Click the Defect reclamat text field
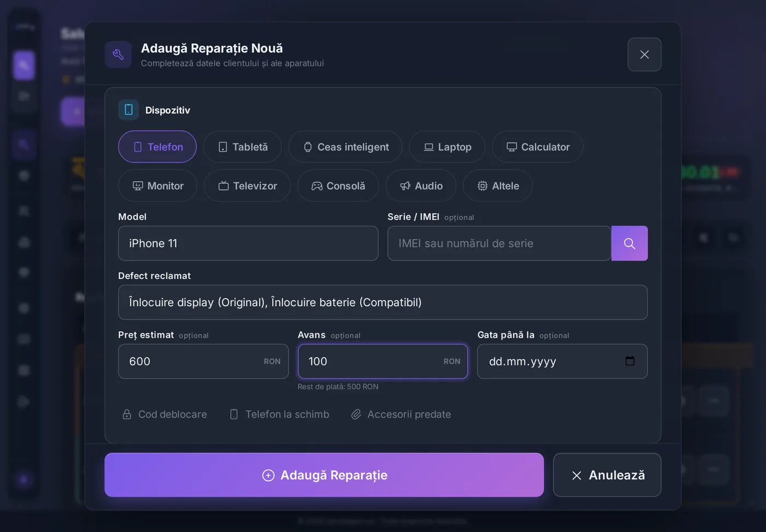Image resolution: width=766 pixels, height=532 pixels. click(383, 302)
